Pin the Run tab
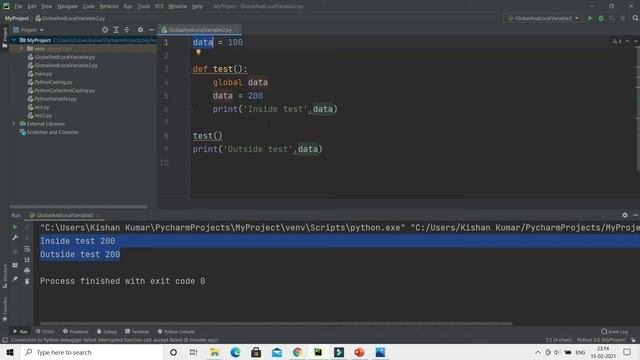640x360 pixels. (x=15, y=279)
